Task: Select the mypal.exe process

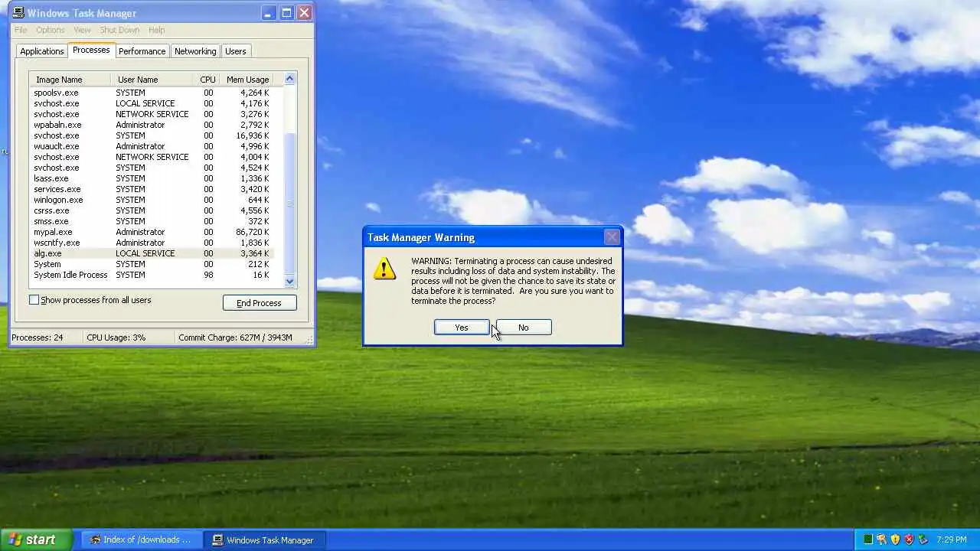Action: (x=152, y=232)
